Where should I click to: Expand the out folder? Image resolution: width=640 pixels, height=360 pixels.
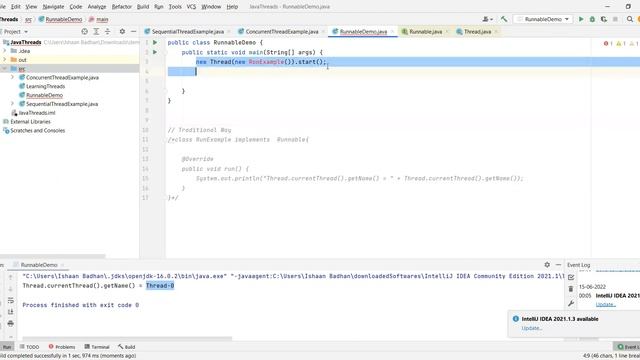tap(4, 60)
